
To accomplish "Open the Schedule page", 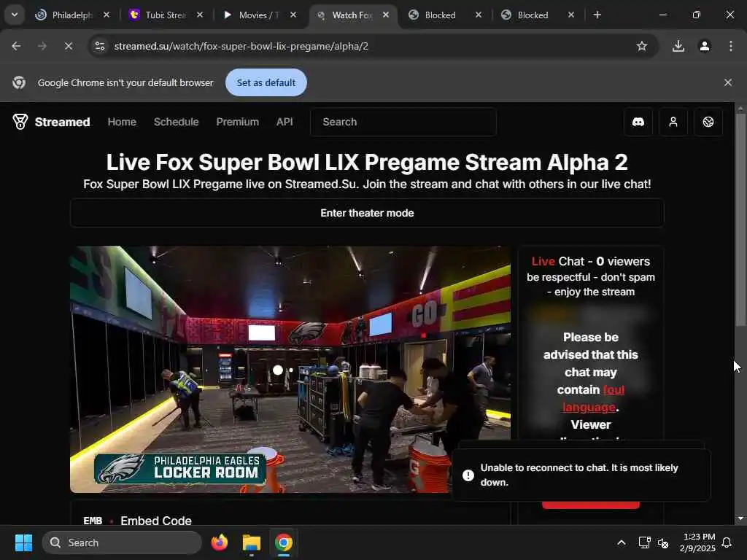I will point(177,122).
